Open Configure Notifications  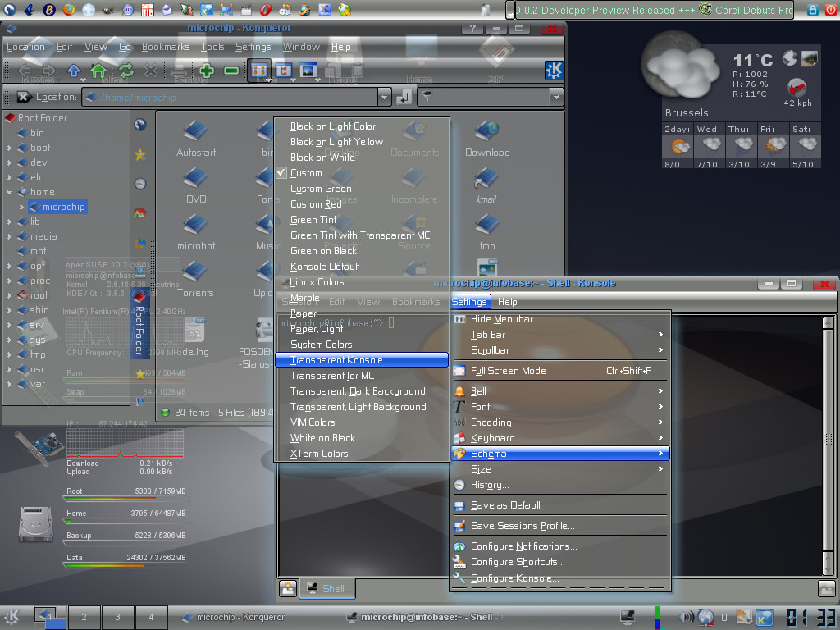559,546
